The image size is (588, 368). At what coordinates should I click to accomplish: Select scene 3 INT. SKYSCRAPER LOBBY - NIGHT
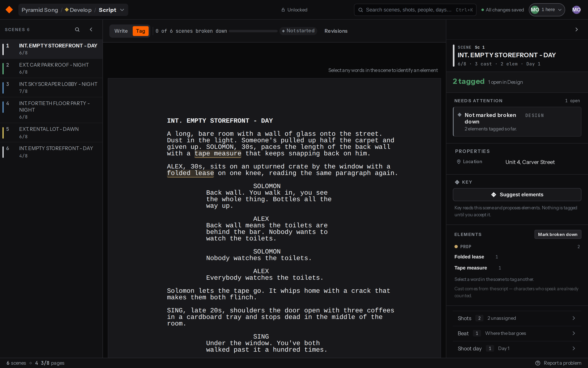click(51, 87)
